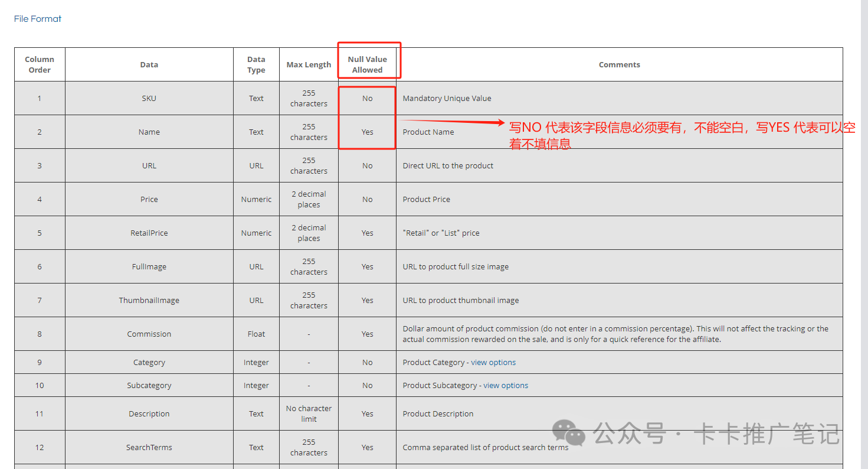Select the No value in Price row
Screen dimensions: 868x469
(x=368, y=199)
